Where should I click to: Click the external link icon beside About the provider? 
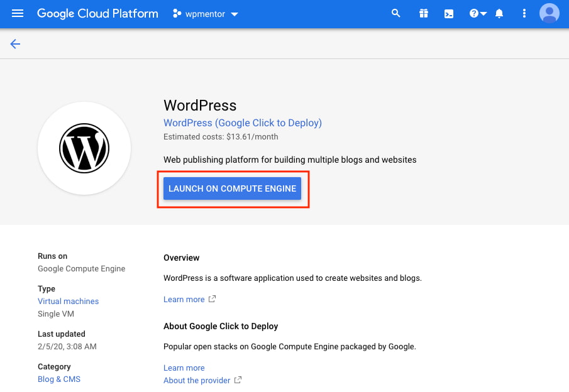pyautogui.click(x=238, y=380)
